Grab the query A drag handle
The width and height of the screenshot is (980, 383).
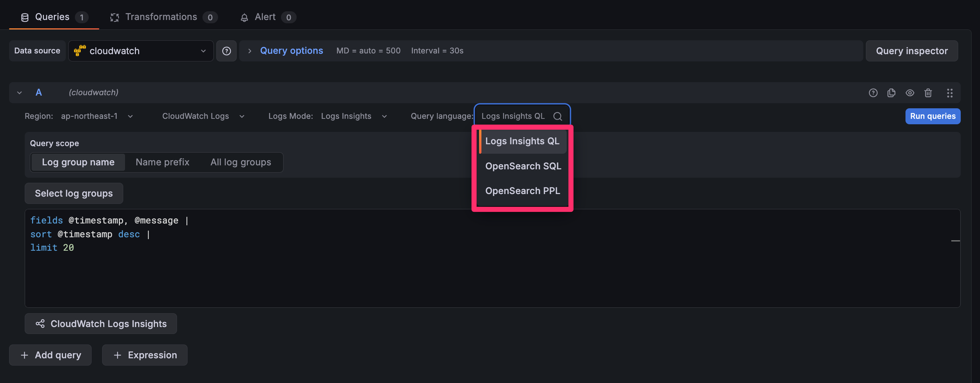(949, 93)
